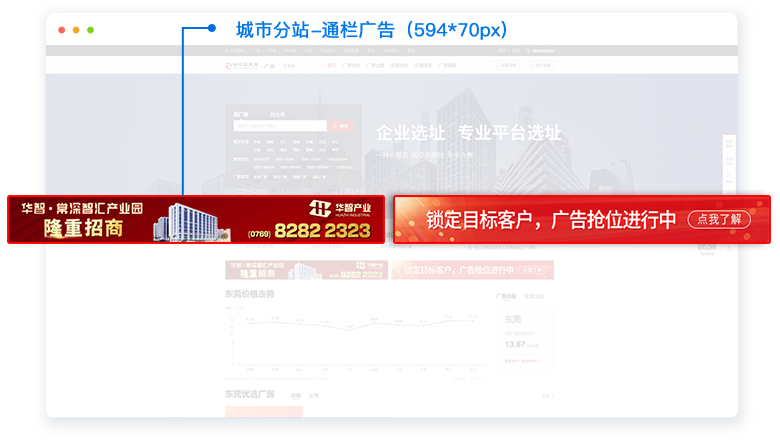Click phone number 8282 2323 on banner
Viewport: 780px width, 440px height.
(322, 231)
